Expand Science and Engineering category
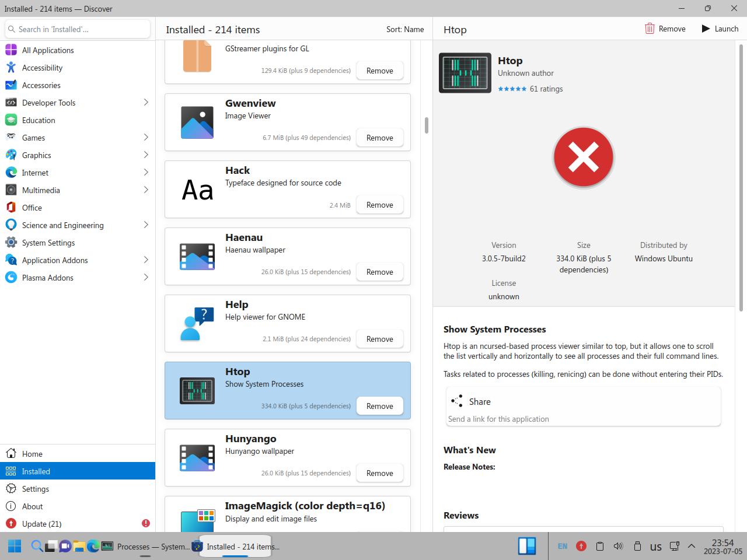The image size is (747, 560). point(146,225)
